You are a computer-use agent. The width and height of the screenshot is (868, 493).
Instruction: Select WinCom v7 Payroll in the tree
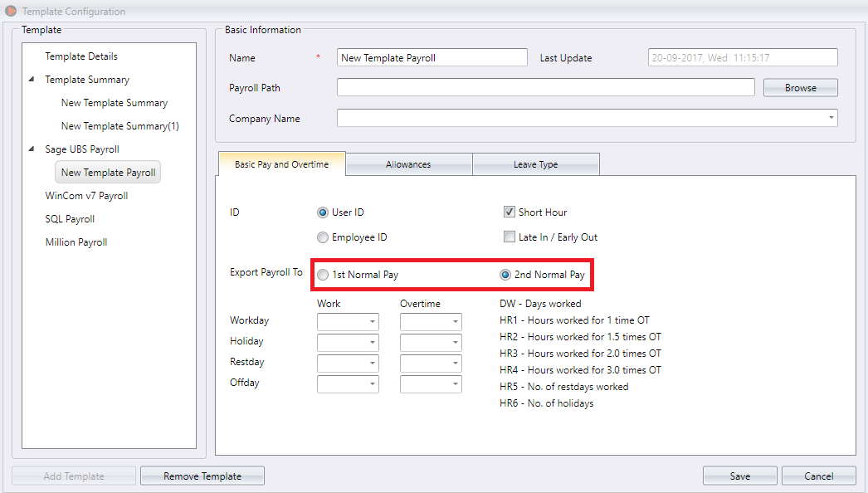[x=86, y=196]
